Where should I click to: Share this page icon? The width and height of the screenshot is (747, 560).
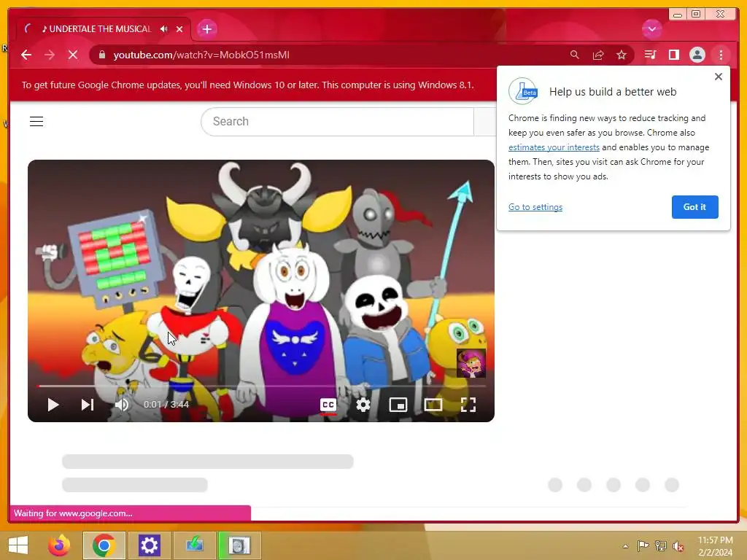(598, 55)
